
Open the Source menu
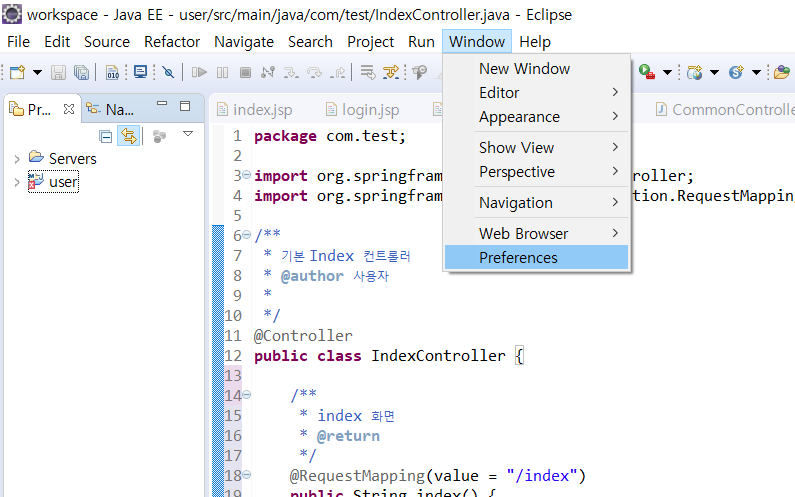(x=107, y=42)
